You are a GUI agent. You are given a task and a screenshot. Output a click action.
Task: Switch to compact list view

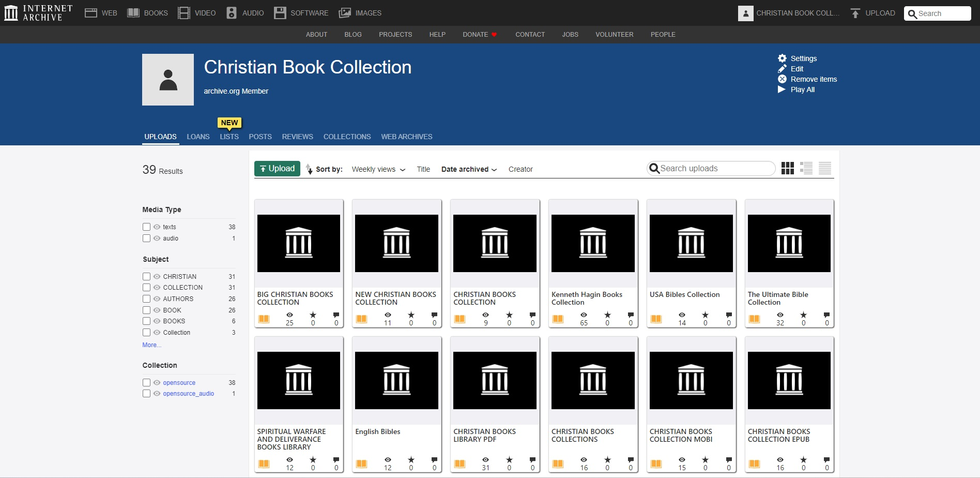pos(825,168)
